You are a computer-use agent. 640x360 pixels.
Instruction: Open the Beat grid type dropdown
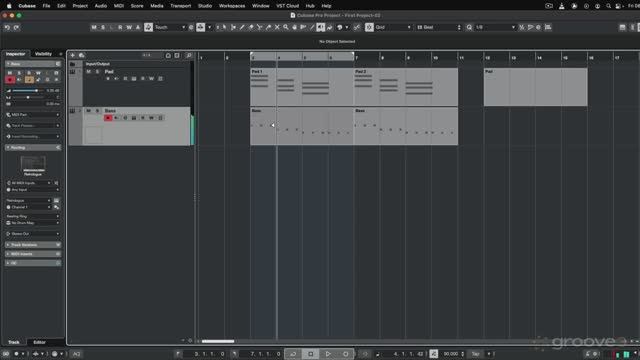click(439, 27)
